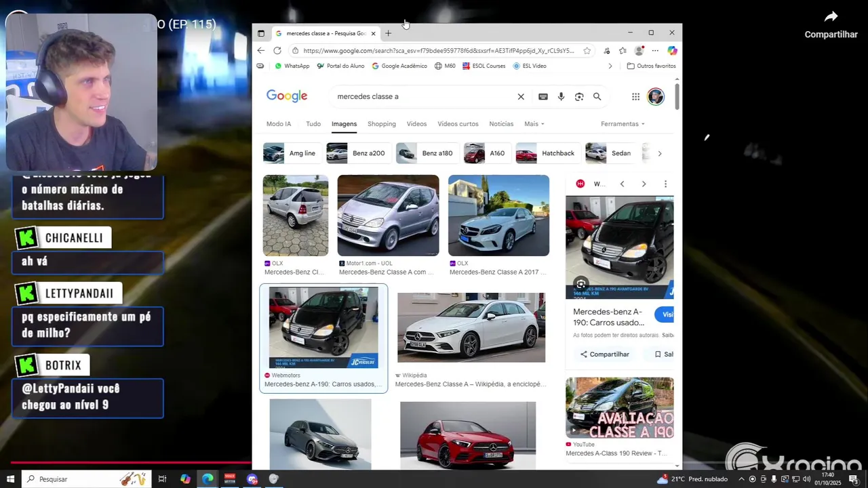
Task: Show more filter chips arrow
Action: point(659,153)
